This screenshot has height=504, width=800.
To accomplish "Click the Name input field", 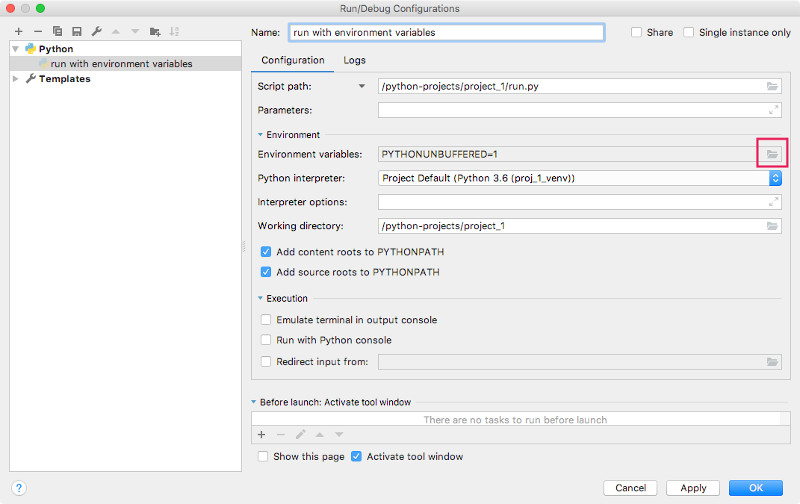I will point(446,32).
